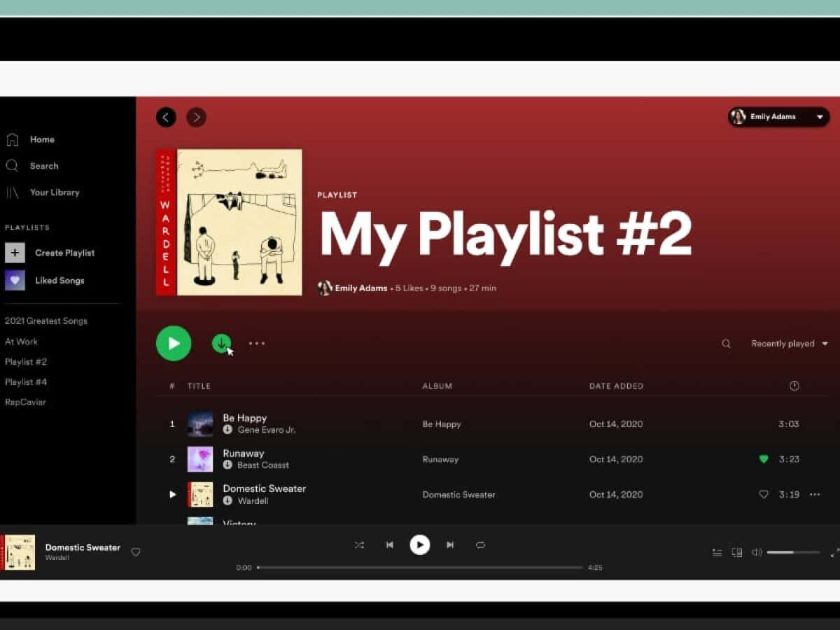Screen dimensions: 840x630
Task: Open more options for Domestic Sweater row
Action: [x=815, y=494]
